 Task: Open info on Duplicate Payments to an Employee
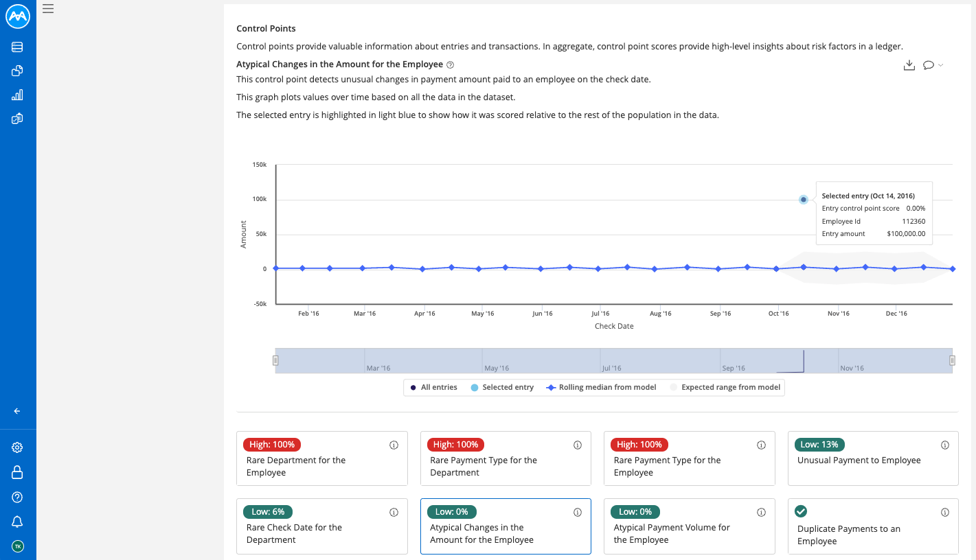point(945,512)
